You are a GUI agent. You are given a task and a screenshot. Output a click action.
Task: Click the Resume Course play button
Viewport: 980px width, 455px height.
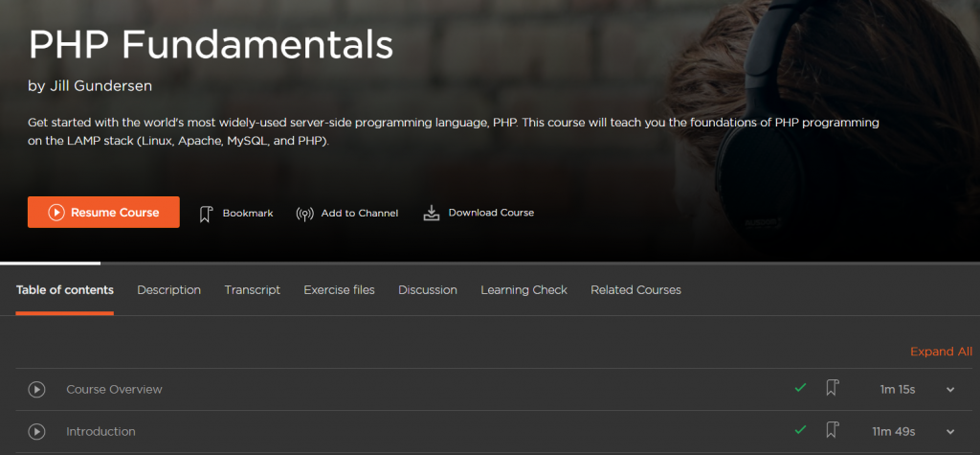(103, 212)
